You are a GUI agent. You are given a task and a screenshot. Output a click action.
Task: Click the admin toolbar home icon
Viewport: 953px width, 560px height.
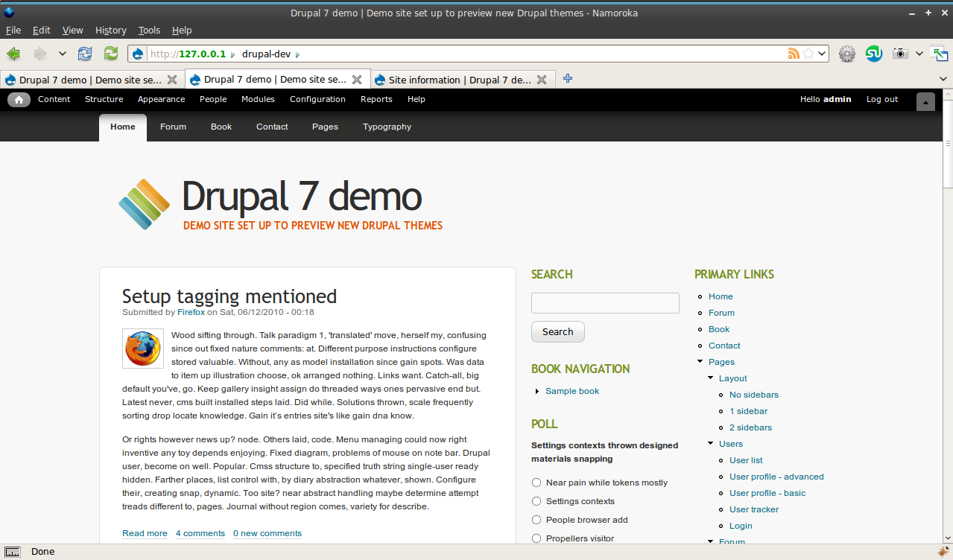(x=19, y=100)
